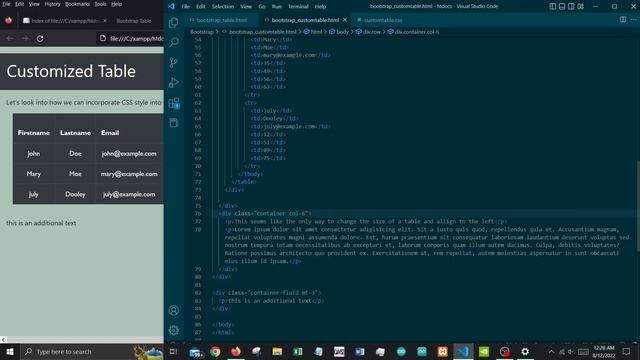The height and width of the screenshot is (360, 640).
Task: Show hidden system tray icons
Action: point(551,351)
